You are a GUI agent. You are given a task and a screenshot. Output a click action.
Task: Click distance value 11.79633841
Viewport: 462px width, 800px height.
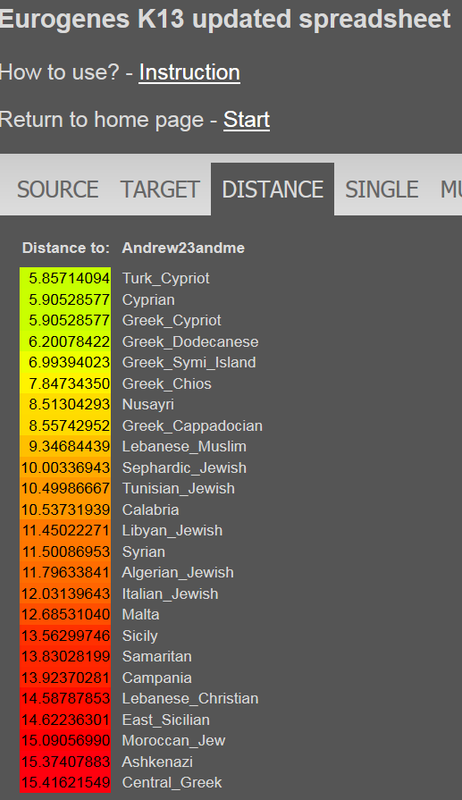[x=65, y=572]
